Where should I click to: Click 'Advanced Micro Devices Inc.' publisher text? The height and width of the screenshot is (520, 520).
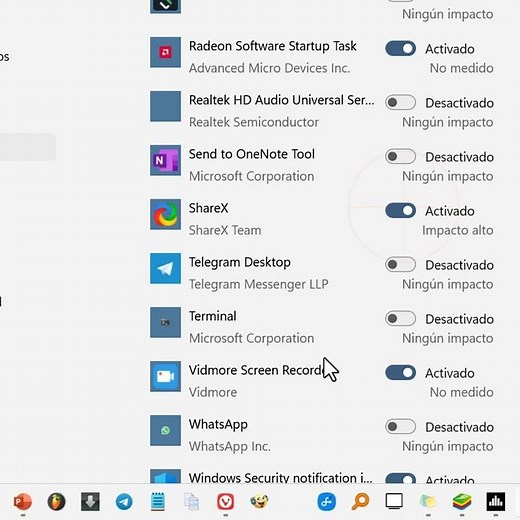[x=269, y=68]
